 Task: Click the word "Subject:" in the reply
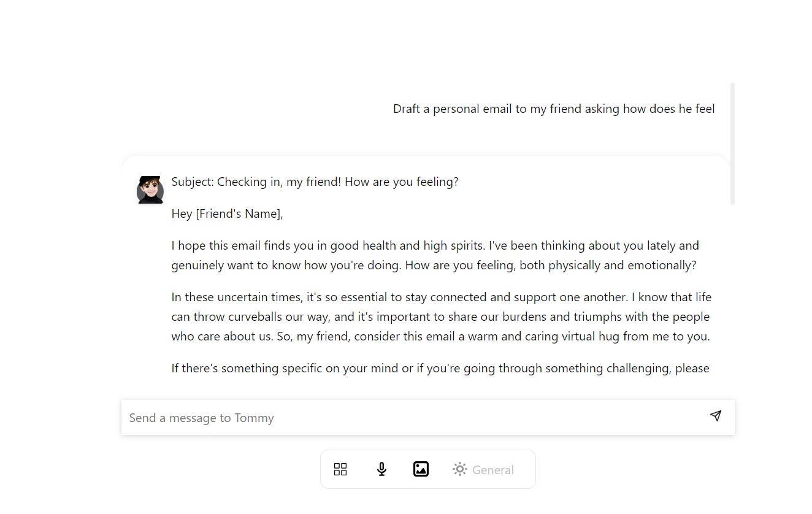[x=192, y=182]
